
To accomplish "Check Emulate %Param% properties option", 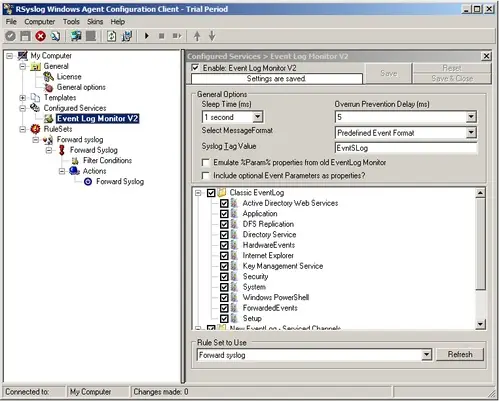I will (x=206, y=163).
